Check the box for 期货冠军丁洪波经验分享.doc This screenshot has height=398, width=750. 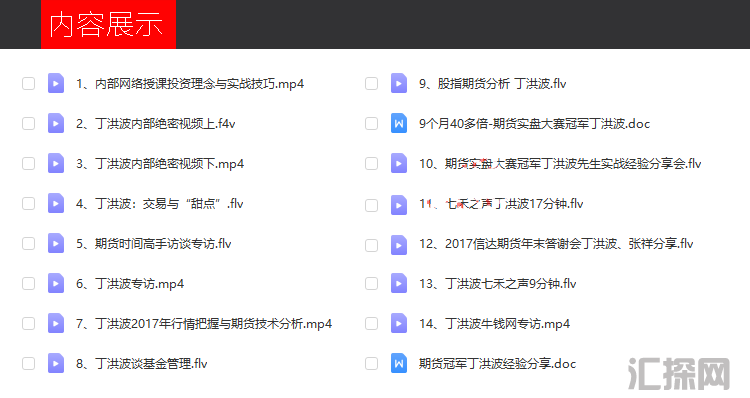(372, 363)
